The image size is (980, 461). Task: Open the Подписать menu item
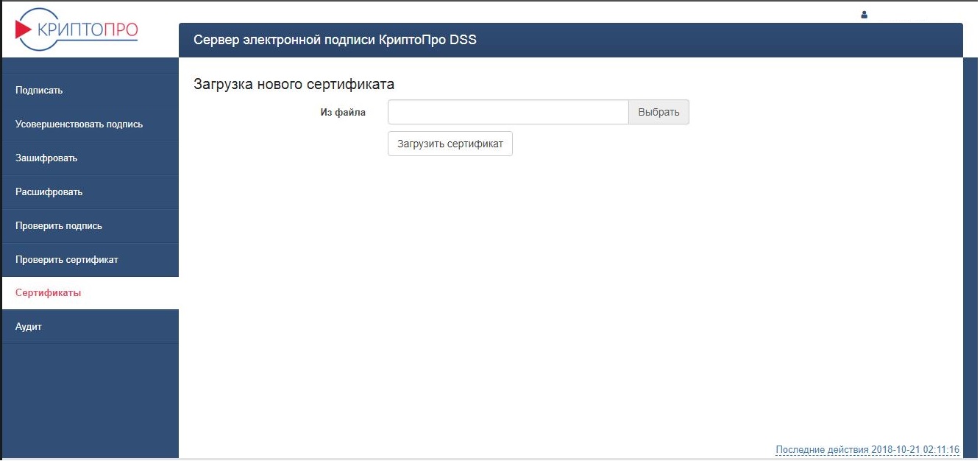point(90,91)
